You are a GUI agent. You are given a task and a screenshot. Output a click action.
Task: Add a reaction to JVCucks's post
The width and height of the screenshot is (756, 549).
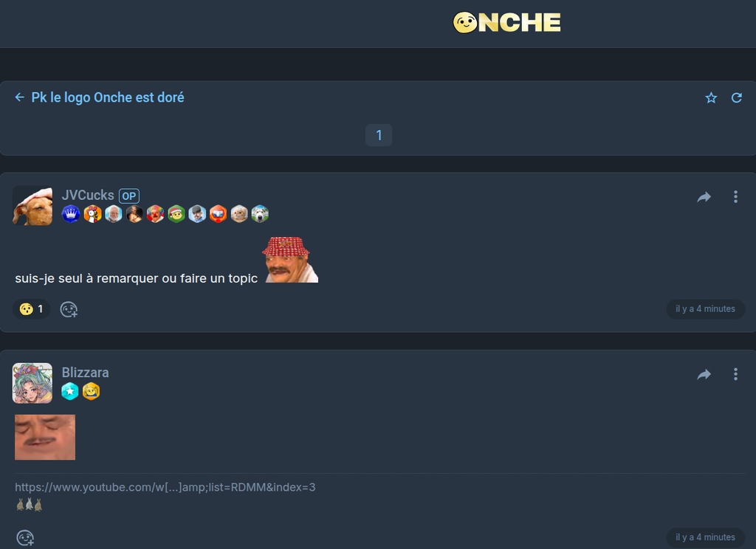pos(69,309)
